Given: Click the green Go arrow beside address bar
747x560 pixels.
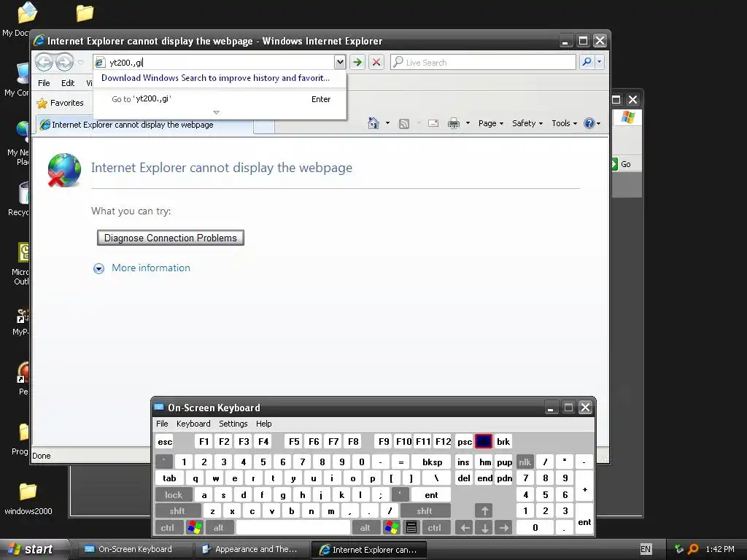Looking at the screenshot, I should pos(357,62).
